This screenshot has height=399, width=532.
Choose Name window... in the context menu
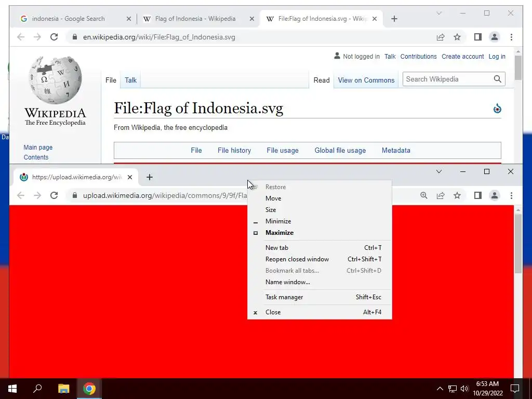click(320, 282)
